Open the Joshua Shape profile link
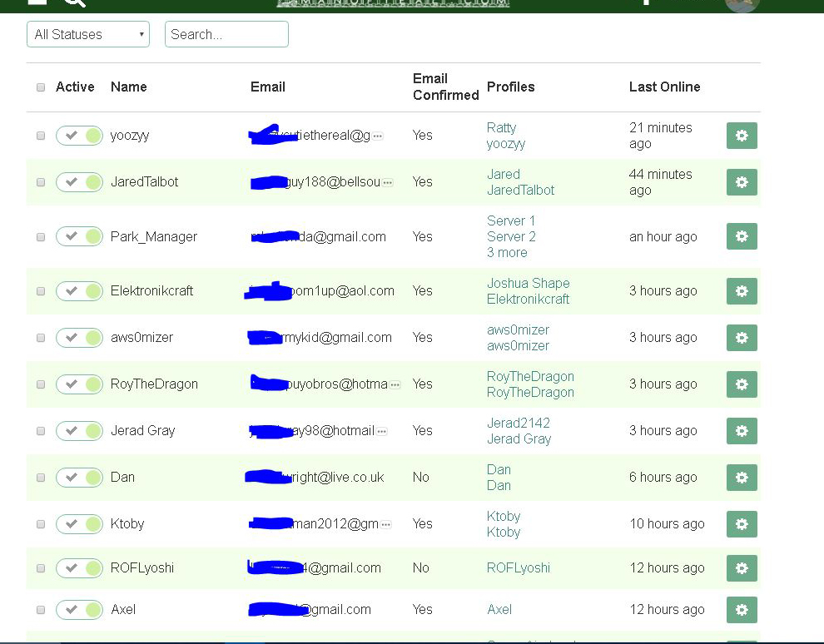Viewport: 824px width, 644px height. (528, 283)
